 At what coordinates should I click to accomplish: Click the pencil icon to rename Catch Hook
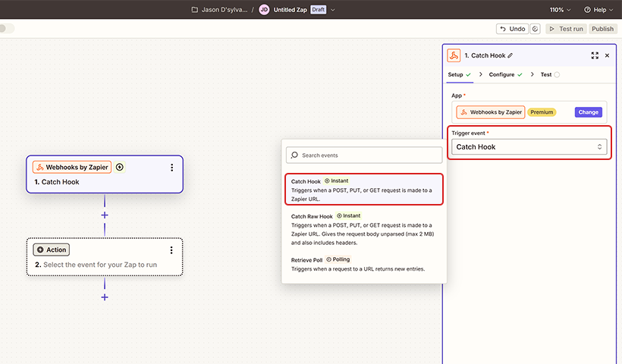tap(510, 55)
